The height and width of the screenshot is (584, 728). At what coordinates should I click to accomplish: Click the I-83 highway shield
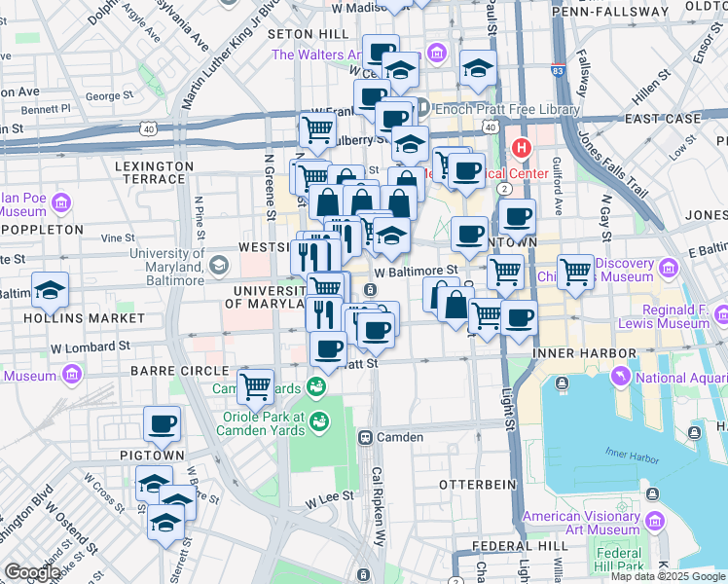(x=558, y=70)
